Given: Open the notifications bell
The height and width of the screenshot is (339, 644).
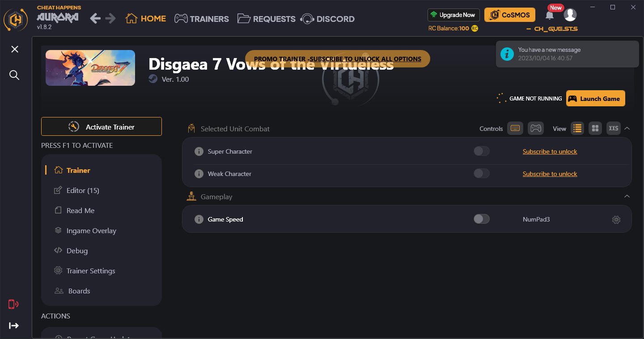Looking at the screenshot, I should click(x=550, y=16).
